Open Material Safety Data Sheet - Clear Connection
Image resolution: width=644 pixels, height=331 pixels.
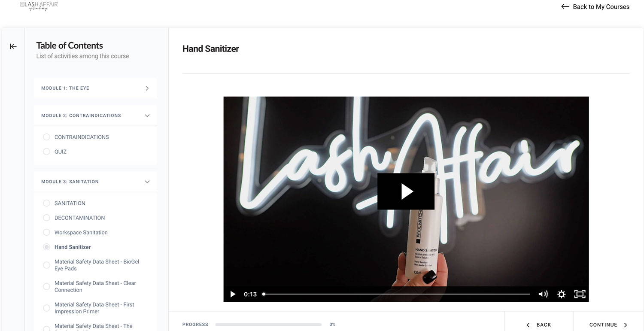click(x=95, y=286)
